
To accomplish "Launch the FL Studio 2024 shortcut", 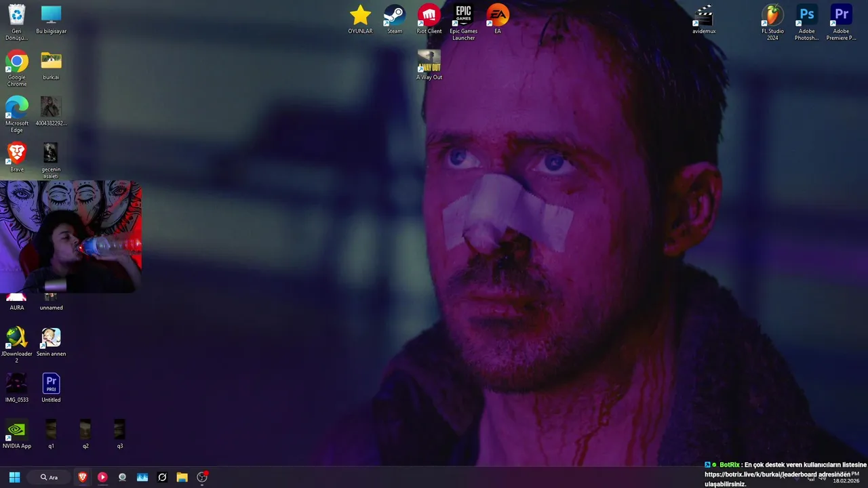I will (772, 22).
